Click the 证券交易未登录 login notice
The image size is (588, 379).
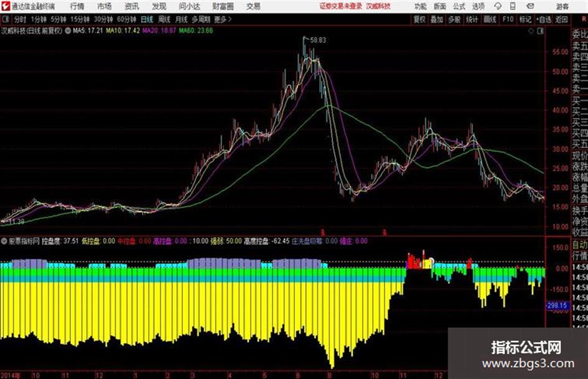click(x=341, y=6)
